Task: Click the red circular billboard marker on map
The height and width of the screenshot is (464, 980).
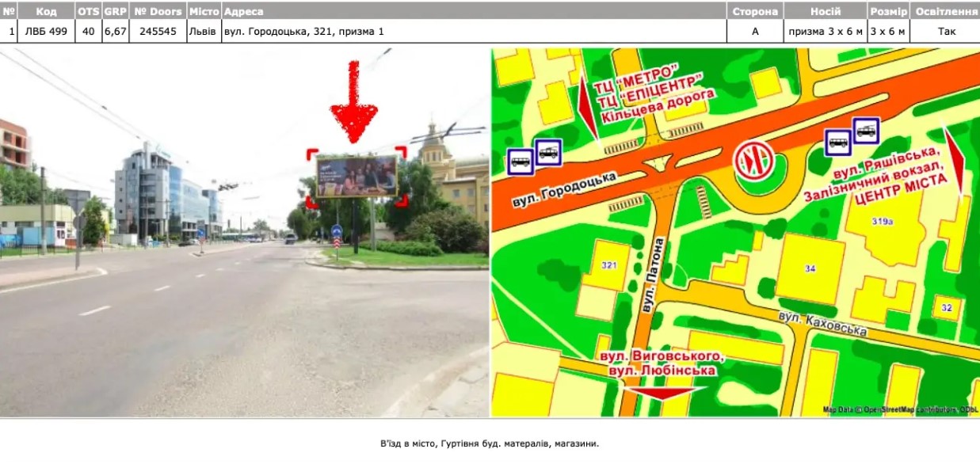Action: 753,162
